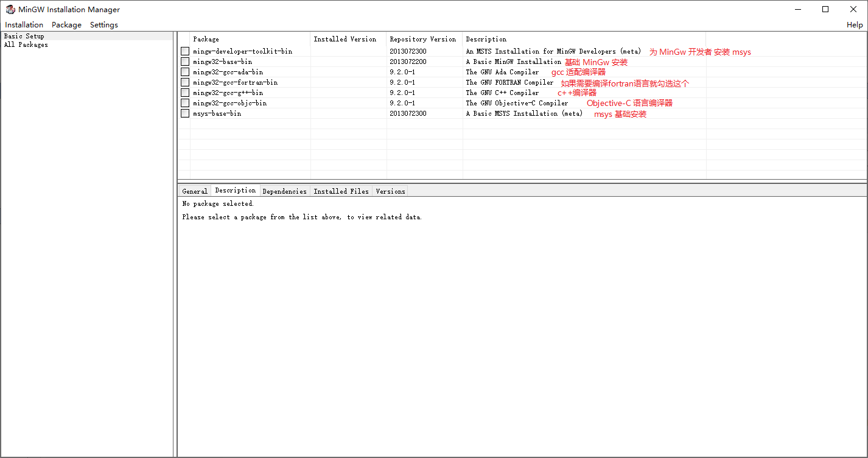Mark checkbox for mingw-developer-toolkit-bin
The height and width of the screenshot is (458, 868).
point(185,51)
